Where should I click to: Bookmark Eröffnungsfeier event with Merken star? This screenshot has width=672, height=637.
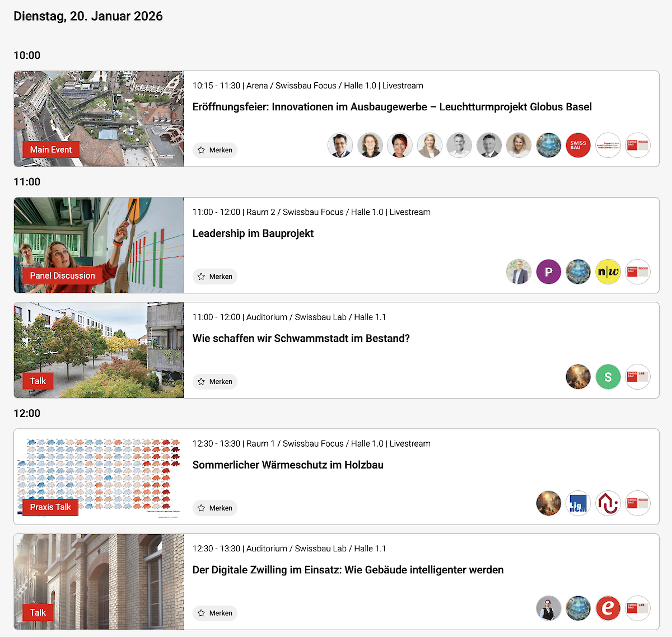pos(215,150)
